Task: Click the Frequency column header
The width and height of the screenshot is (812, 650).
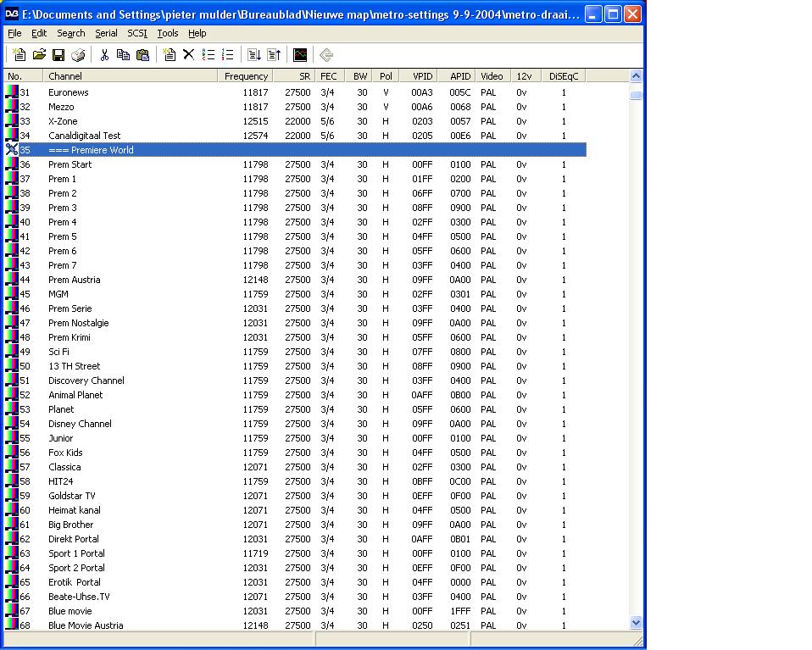Action: [246, 76]
